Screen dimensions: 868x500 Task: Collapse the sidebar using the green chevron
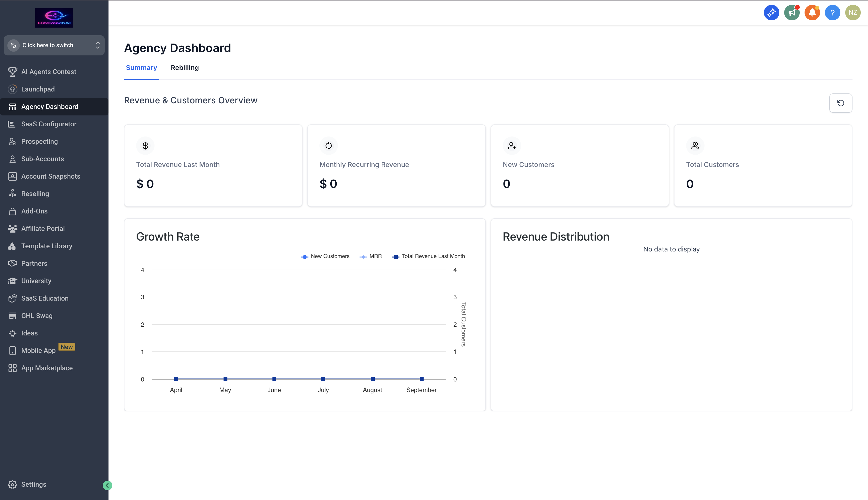107,485
